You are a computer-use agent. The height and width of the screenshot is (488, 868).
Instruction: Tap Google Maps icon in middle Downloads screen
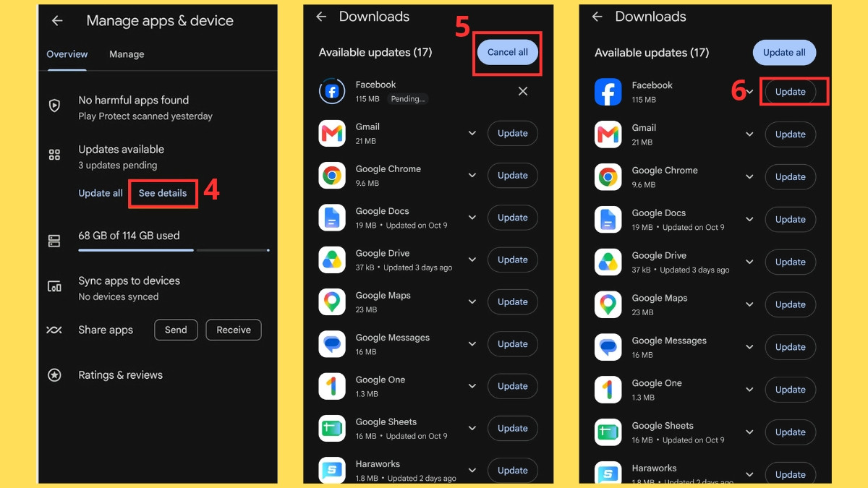coord(332,302)
